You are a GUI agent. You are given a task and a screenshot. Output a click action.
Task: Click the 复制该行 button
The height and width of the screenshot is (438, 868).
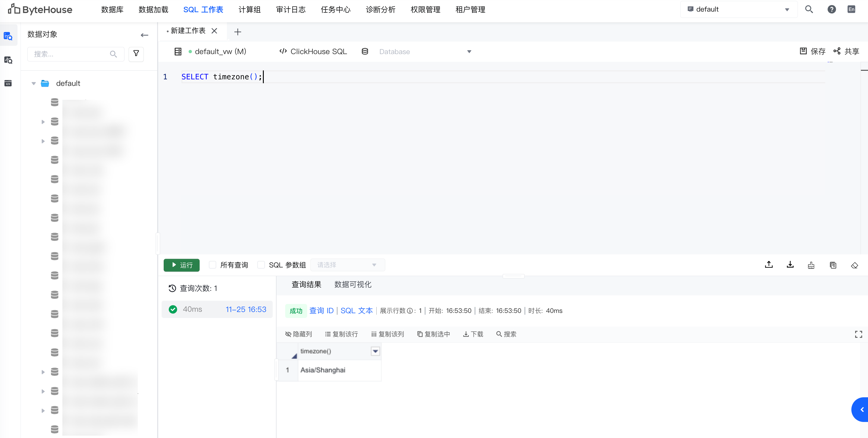(341, 334)
